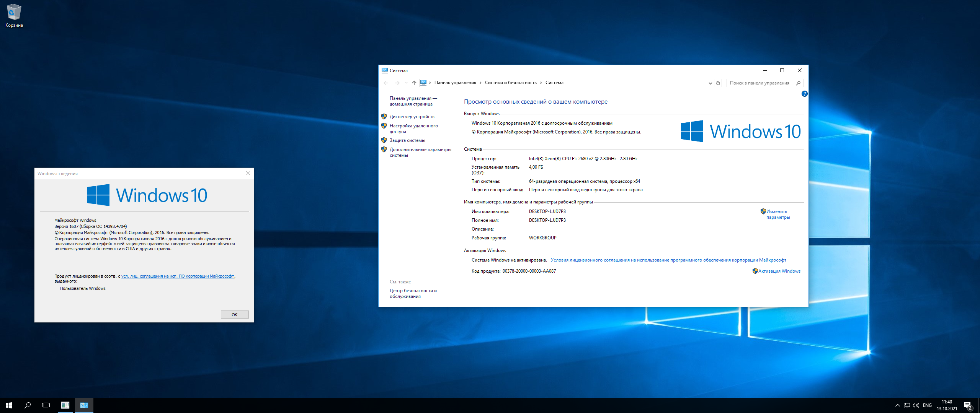Show hidden tray icons chevron
The height and width of the screenshot is (413, 980).
tap(897, 405)
